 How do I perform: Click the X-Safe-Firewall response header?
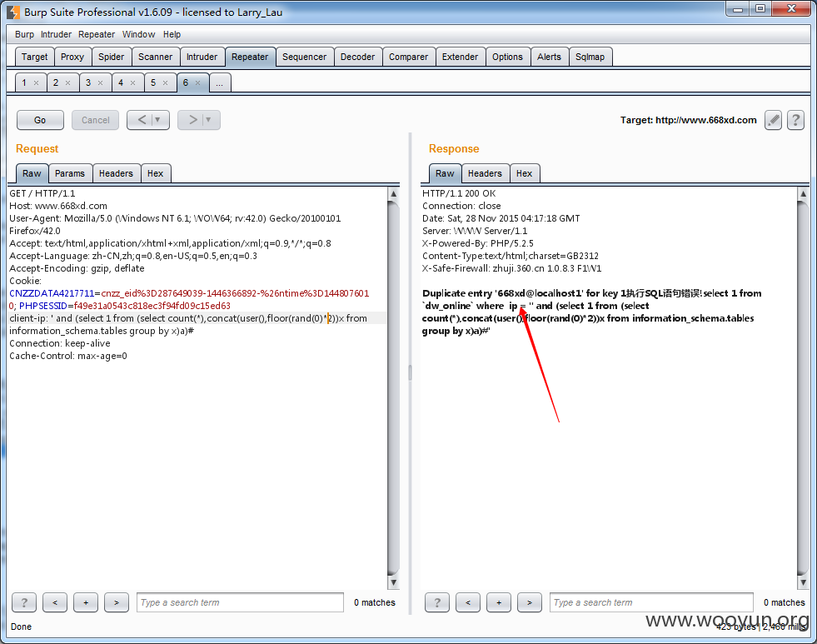point(511,268)
